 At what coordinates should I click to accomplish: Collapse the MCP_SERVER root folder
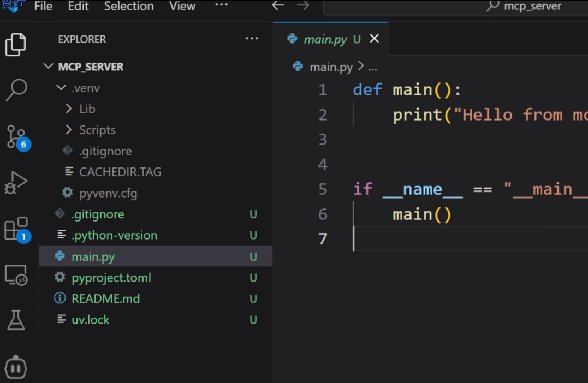(x=156, y=67)
